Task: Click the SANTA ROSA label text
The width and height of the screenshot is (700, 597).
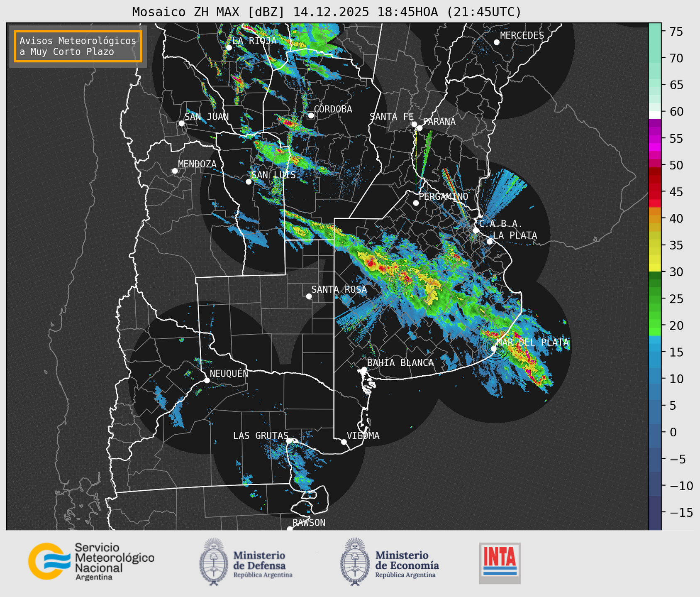Action: (339, 289)
